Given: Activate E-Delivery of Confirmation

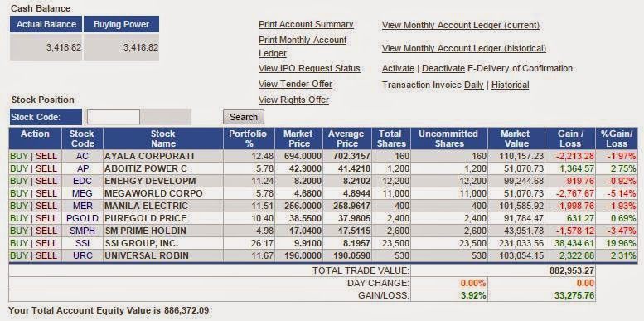Looking at the screenshot, I should tap(398, 68).
